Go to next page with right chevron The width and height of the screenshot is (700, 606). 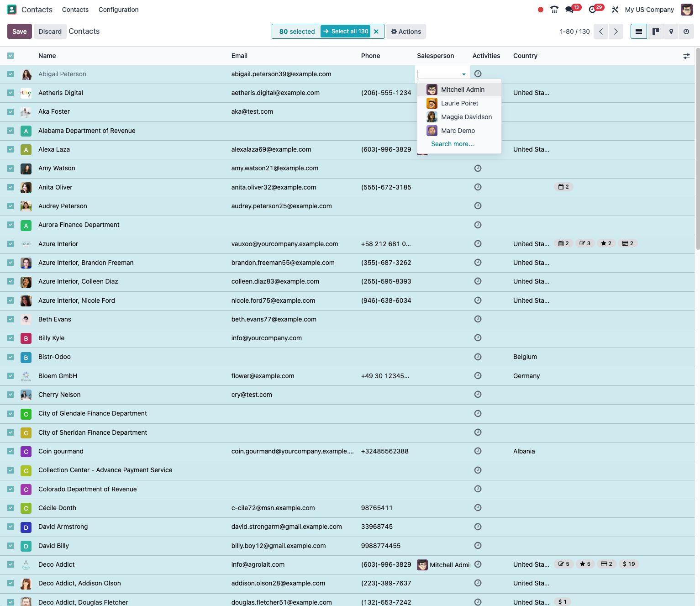tap(616, 32)
